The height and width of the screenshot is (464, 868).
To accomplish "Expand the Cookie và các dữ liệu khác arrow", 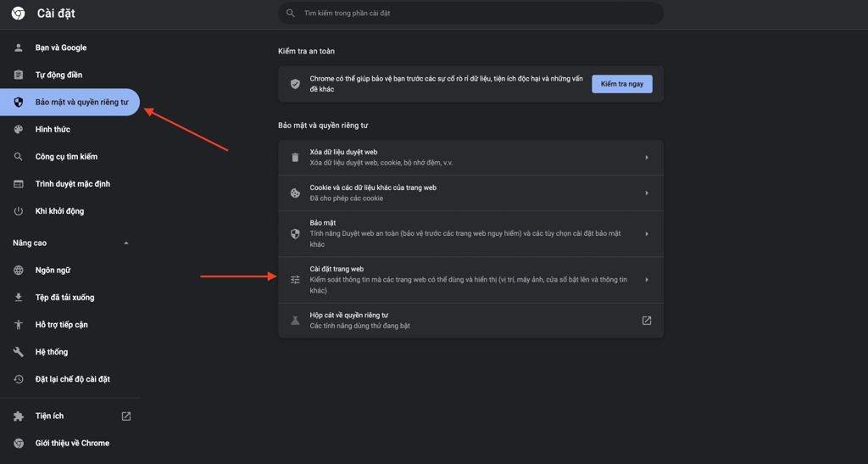I will (647, 193).
